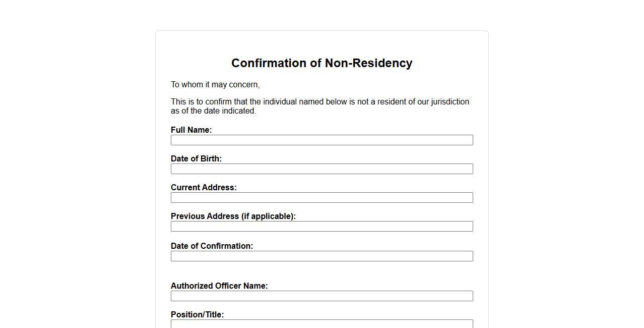
Task: Click the word "jurisdiction" in the paragraph
Action: (x=450, y=101)
